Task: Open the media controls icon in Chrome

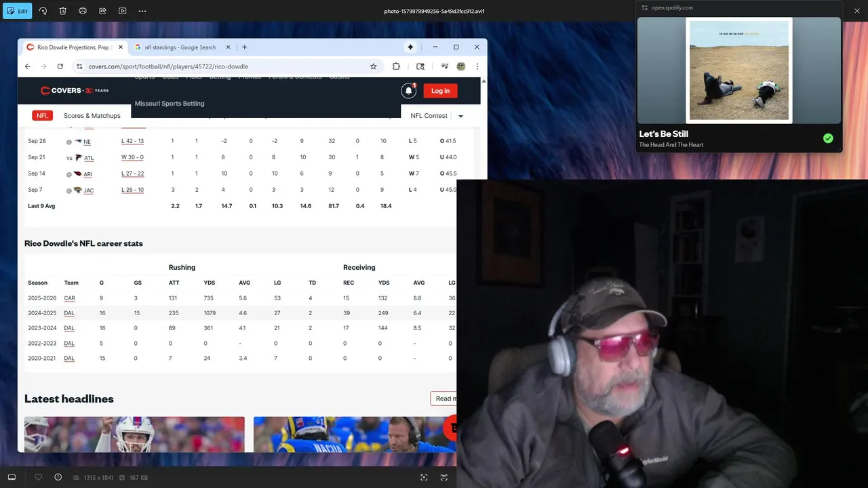Action: (x=445, y=66)
